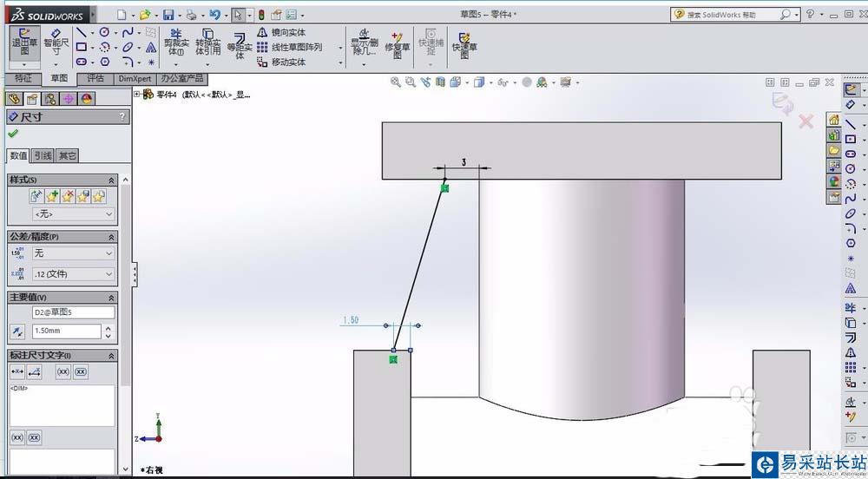Switch to the 评估 ribbon tab
The width and height of the screenshot is (868, 479).
[x=95, y=79]
